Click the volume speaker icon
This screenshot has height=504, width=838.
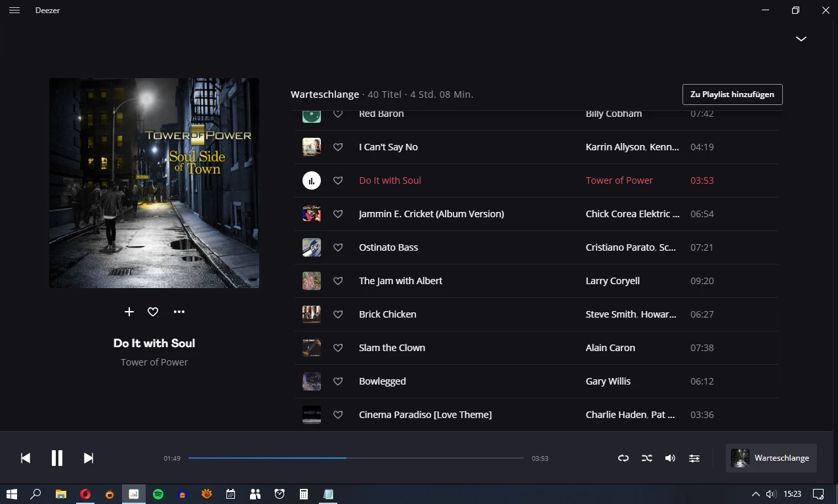[670, 458]
